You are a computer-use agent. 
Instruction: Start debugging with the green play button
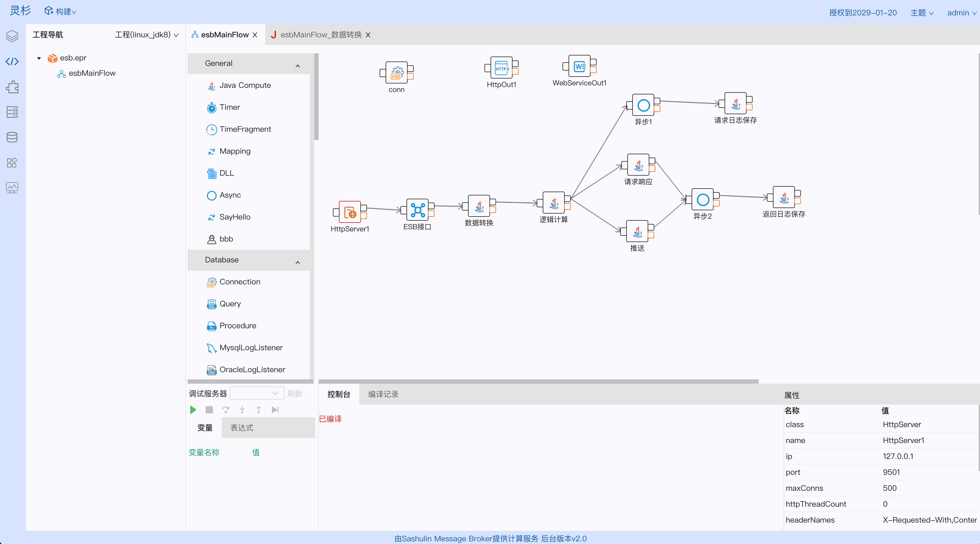pyautogui.click(x=193, y=410)
